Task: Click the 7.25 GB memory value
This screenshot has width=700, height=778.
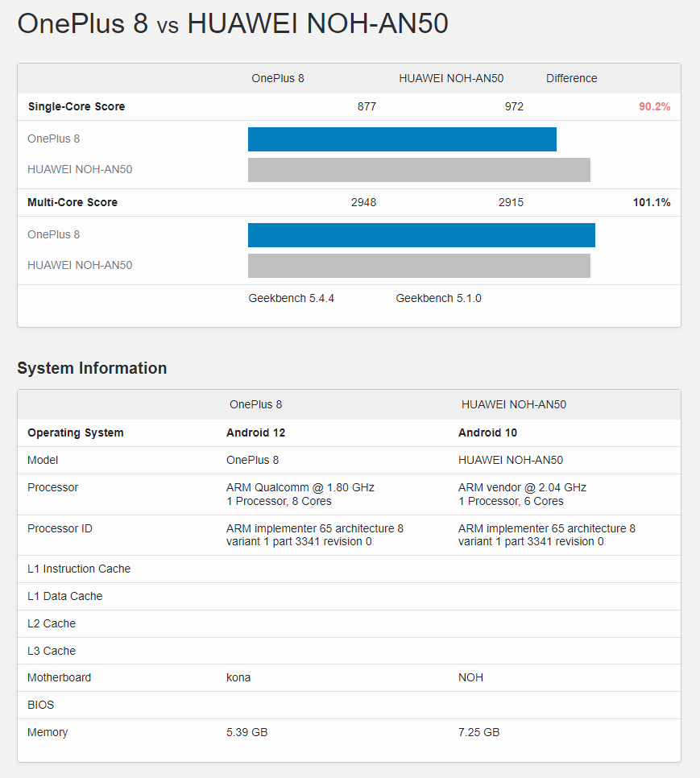Action: 478,732
